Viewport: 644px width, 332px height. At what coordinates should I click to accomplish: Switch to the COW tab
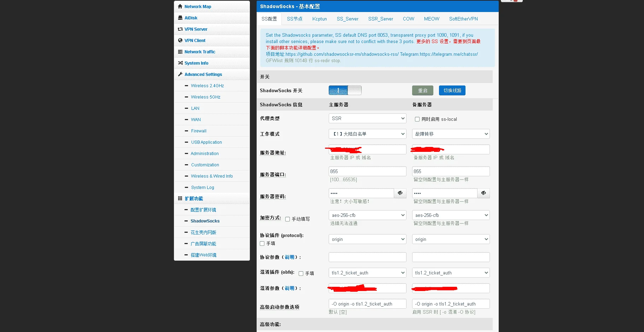(409, 19)
